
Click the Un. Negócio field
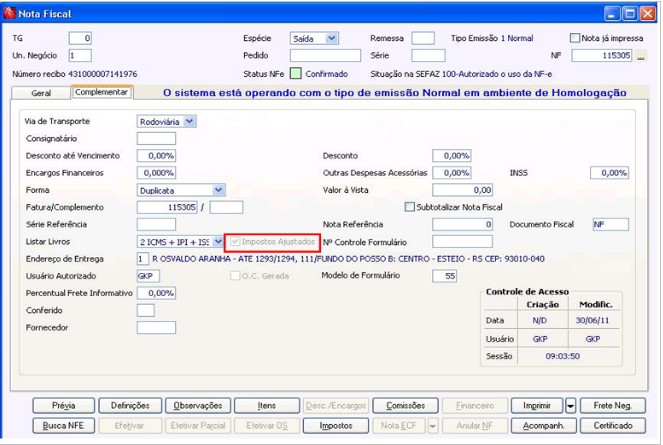(x=80, y=55)
